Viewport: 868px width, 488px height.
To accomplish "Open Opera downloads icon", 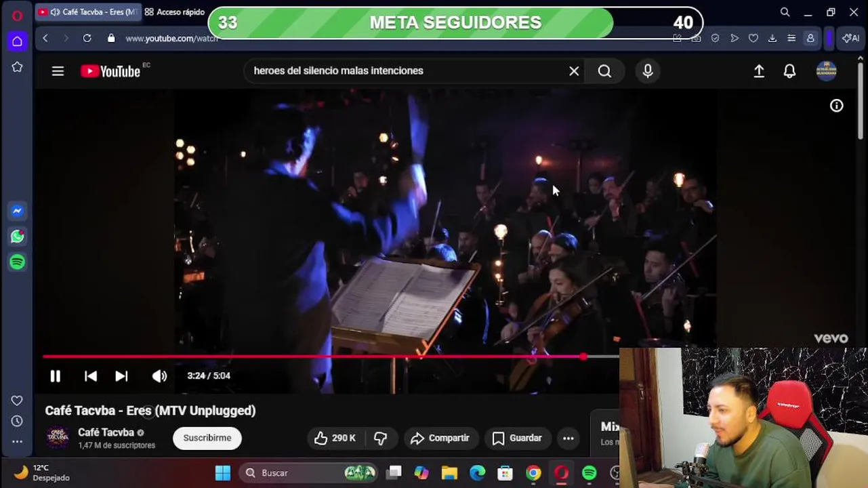I will click(772, 39).
